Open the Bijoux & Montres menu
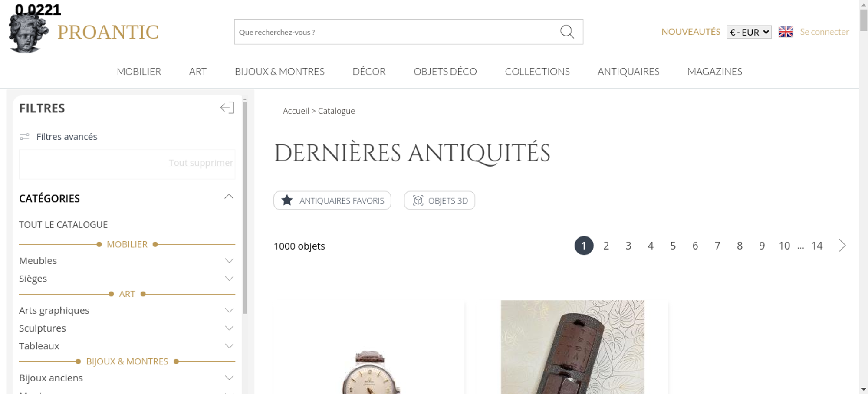Viewport: 868px width, 394px height. (279, 72)
